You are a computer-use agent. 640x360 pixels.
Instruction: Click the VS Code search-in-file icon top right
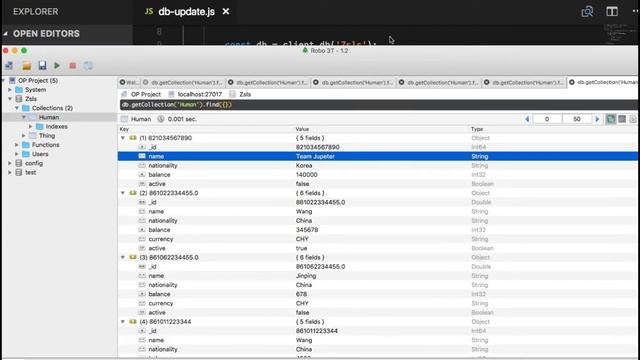tap(587, 11)
